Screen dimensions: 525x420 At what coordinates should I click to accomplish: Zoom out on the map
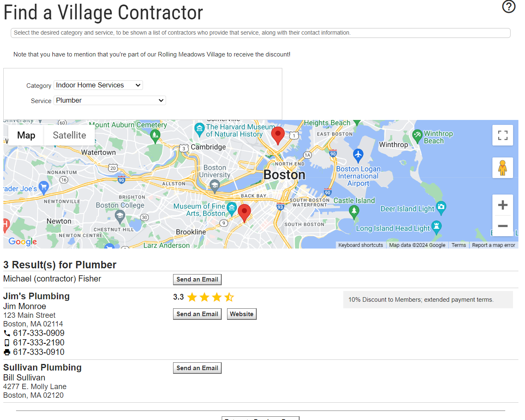[x=503, y=226]
